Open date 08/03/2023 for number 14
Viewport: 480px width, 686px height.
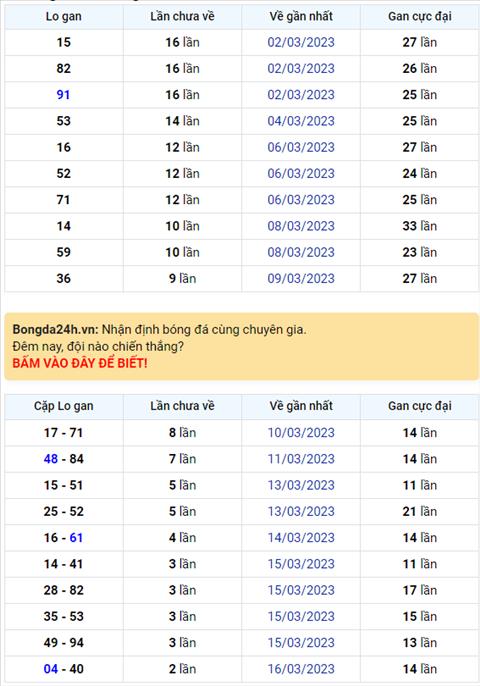(301, 226)
